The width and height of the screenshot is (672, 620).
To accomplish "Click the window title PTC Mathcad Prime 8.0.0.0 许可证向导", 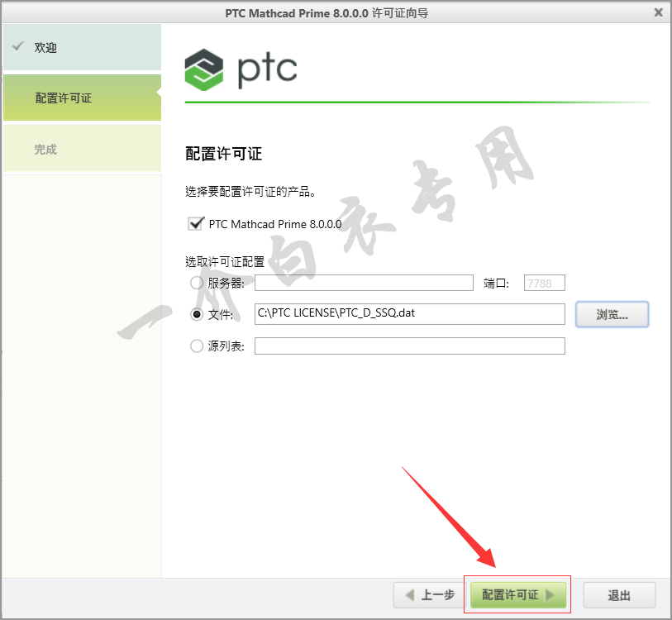I will point(326,13).
